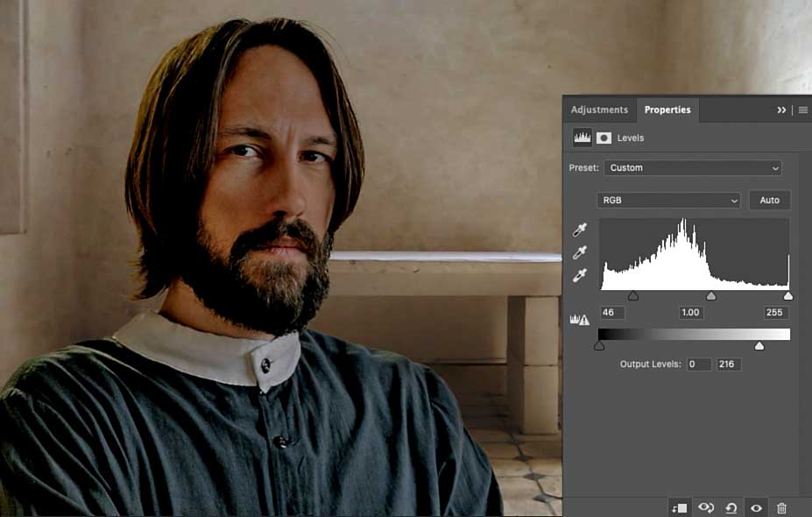Delete the adjustment layer with trash icon
Image resolution: width=812 pixels, height=517 pixels.
pyautogui.click(x=782, y=508)
